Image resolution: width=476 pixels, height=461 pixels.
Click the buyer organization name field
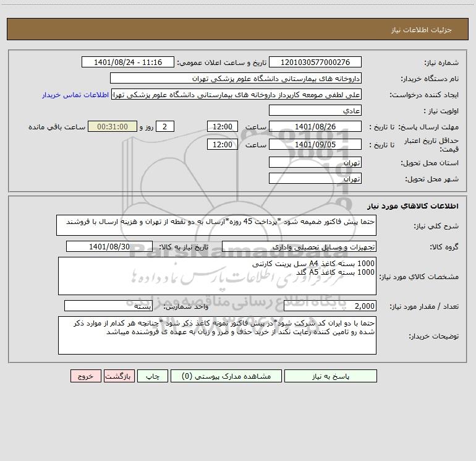point(236,78)
